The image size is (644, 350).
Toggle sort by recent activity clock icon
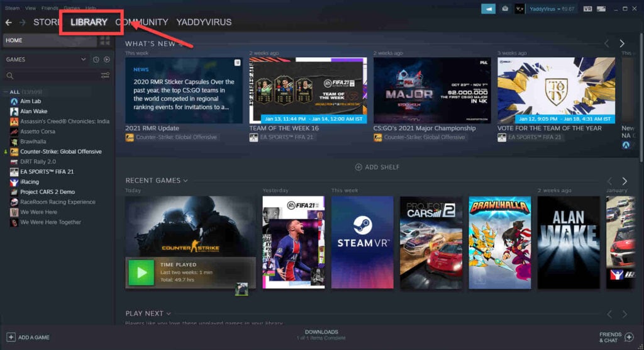(96, 60)
